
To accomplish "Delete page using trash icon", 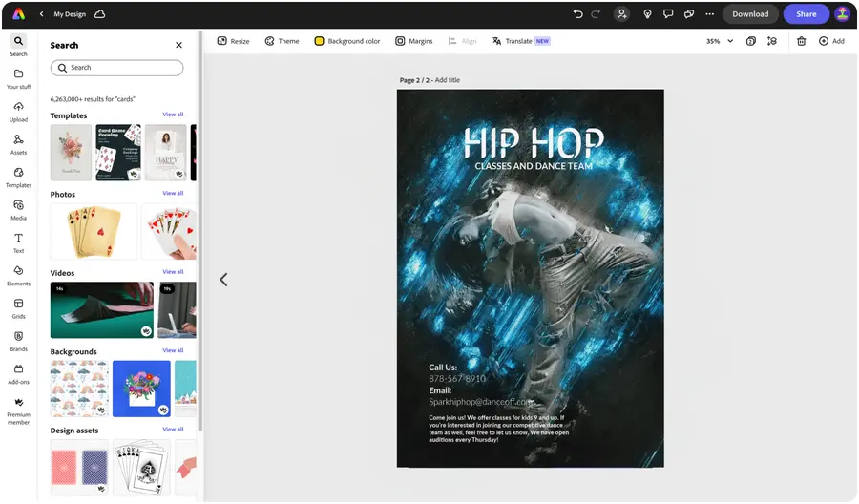I will tap(801, 41).
